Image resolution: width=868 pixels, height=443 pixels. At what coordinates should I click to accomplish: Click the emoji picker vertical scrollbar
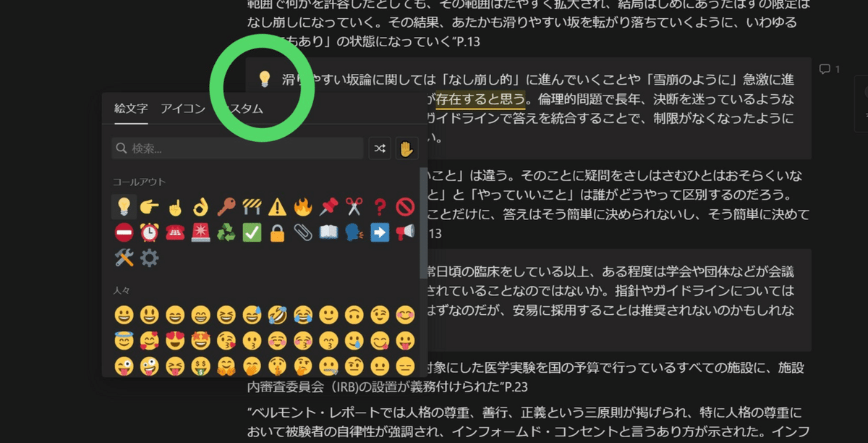point(424,217)
